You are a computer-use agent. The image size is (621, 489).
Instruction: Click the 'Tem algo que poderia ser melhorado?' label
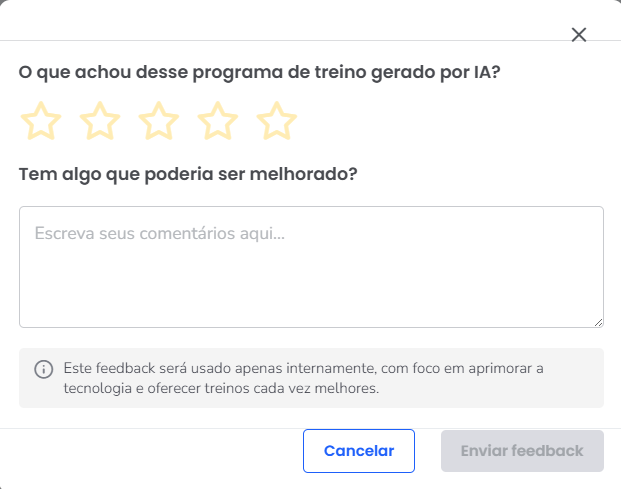pyautogui.click(x=188, y=174)
